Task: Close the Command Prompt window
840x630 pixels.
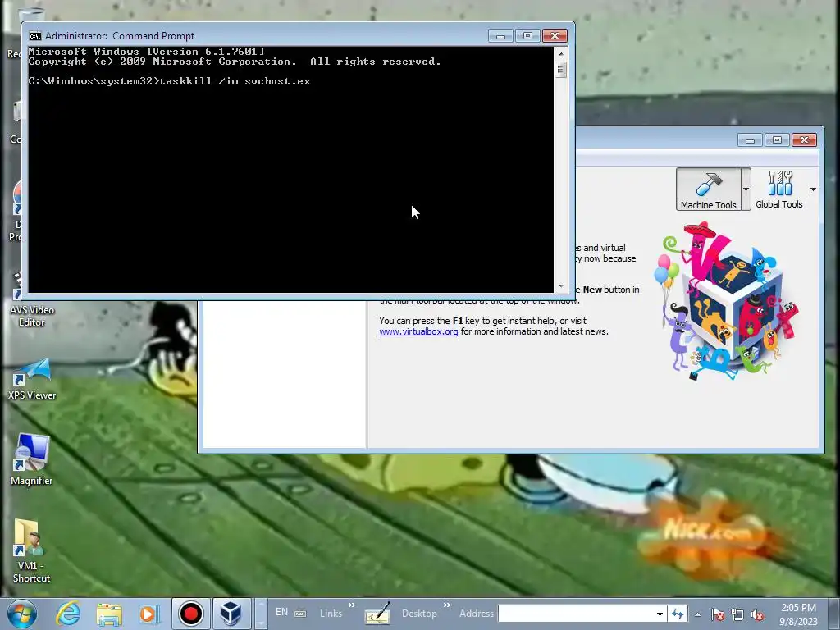Action: (555, 36)
